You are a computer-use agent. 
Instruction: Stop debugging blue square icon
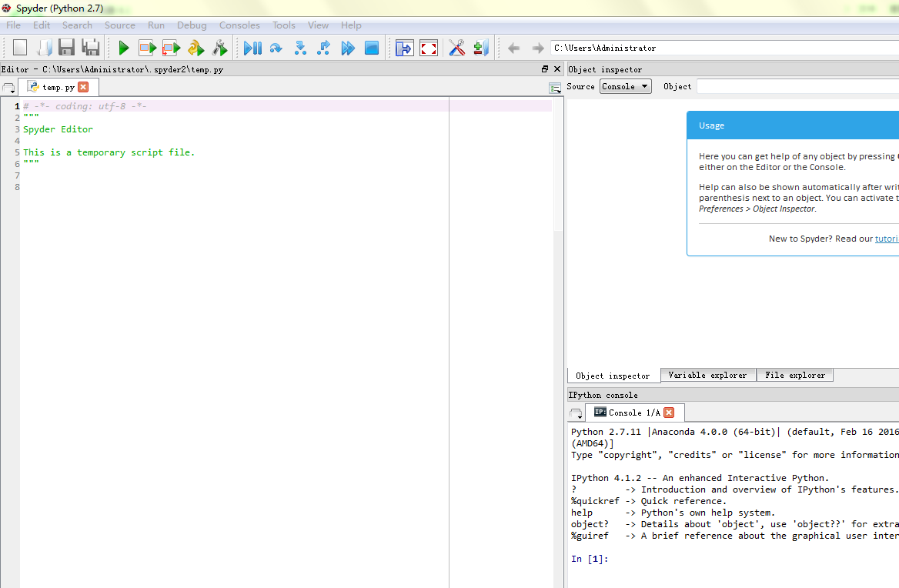coord(372,48)
